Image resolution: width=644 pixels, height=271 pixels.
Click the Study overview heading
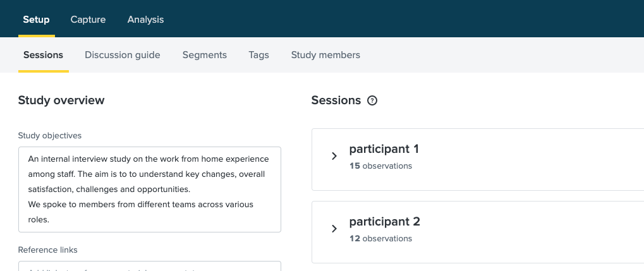[61, 100]
